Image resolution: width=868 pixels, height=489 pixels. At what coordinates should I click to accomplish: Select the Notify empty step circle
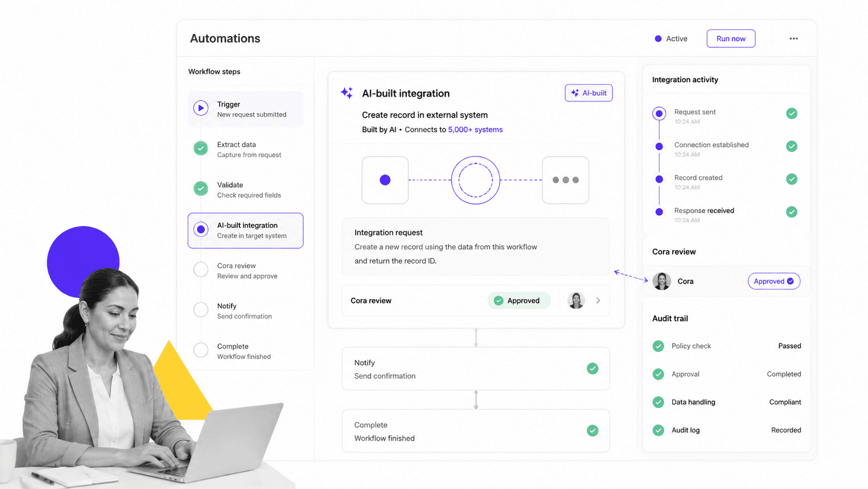click(201, 310)
